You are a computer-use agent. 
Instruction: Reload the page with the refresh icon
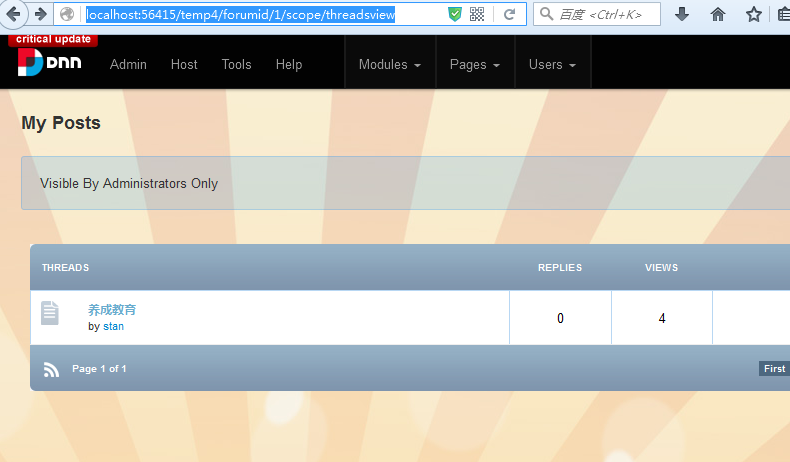(509, 14)
